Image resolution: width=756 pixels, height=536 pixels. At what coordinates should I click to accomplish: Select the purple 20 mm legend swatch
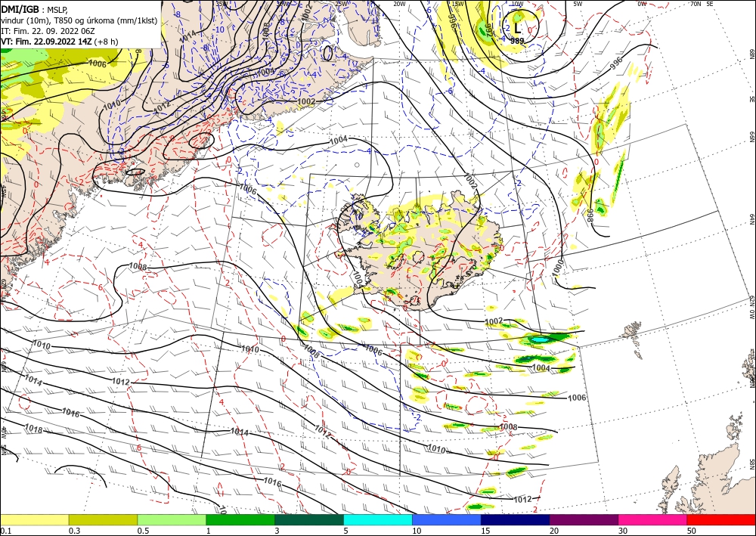[x=584, y=519]
